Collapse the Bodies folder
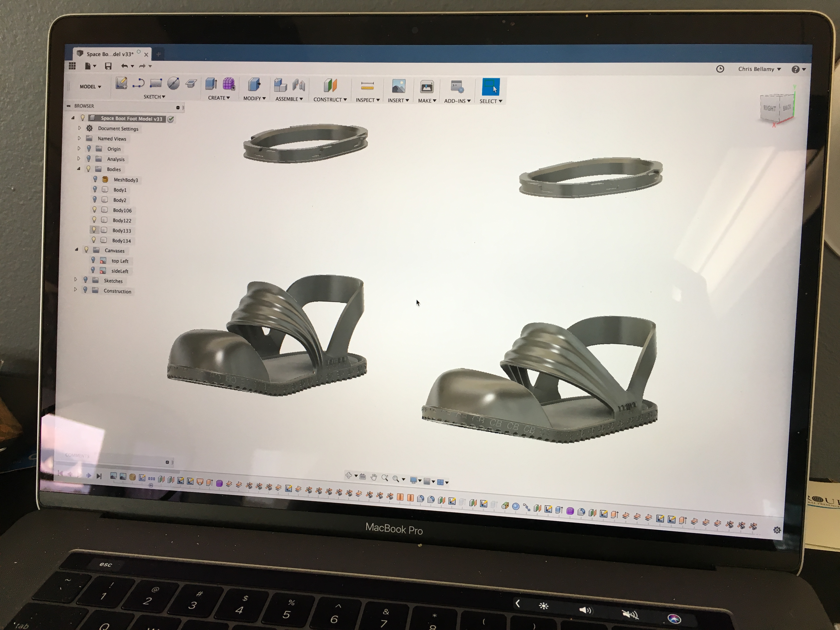840x630 pixels. click(79, 169)
